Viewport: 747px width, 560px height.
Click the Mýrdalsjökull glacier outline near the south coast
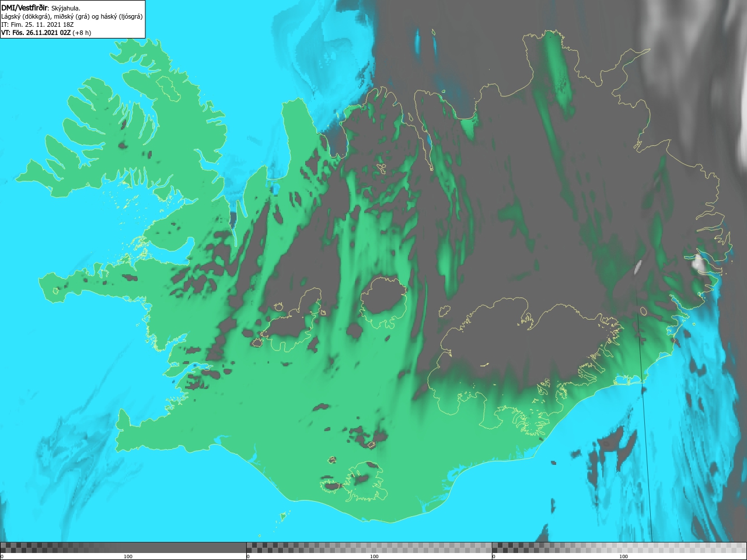click(x=366, y=482)
